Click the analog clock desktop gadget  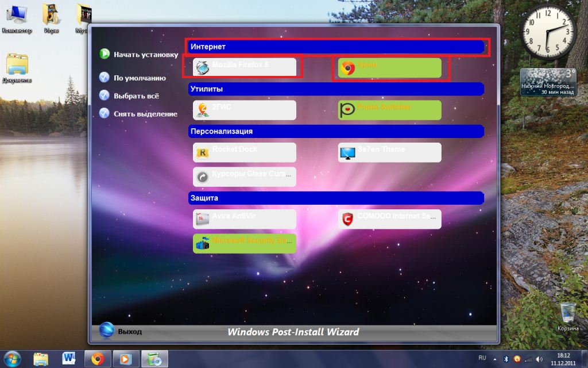[548, 32]
